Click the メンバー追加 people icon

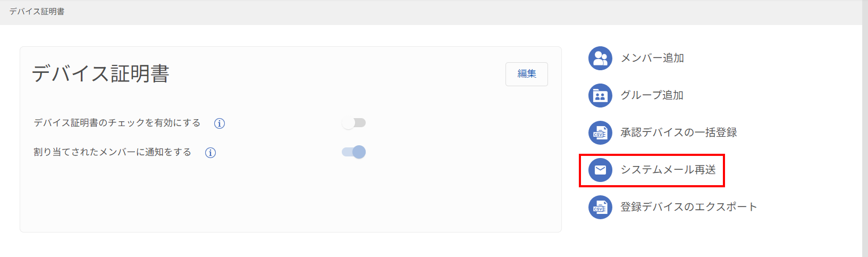coord(600,58)
